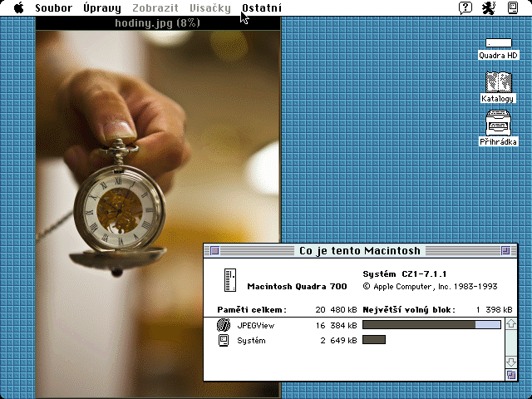532x399 pixels.
Task: Click the Macintosh Quadra 700 computer icon
Action: (x=232, y=280)
